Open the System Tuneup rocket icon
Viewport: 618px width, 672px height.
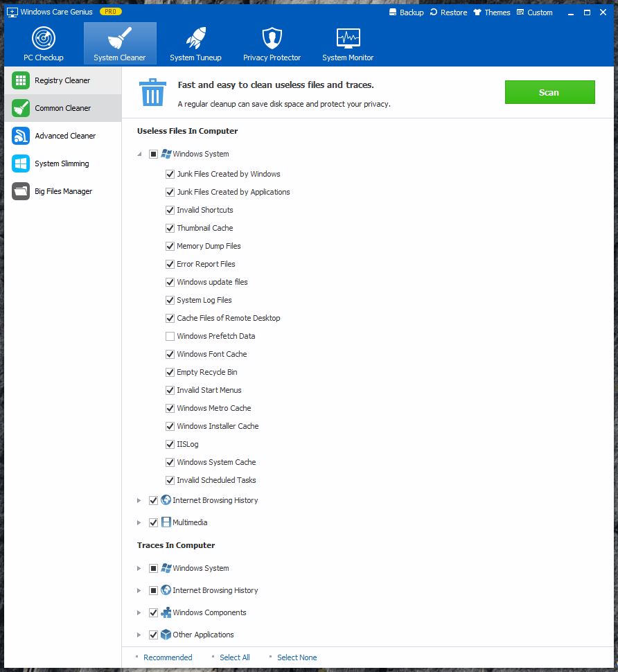pos(196,37)
